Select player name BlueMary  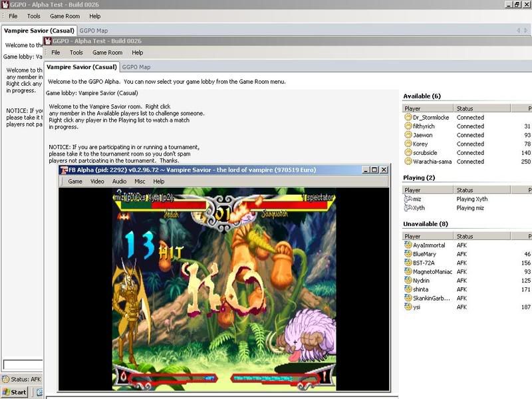424,254
